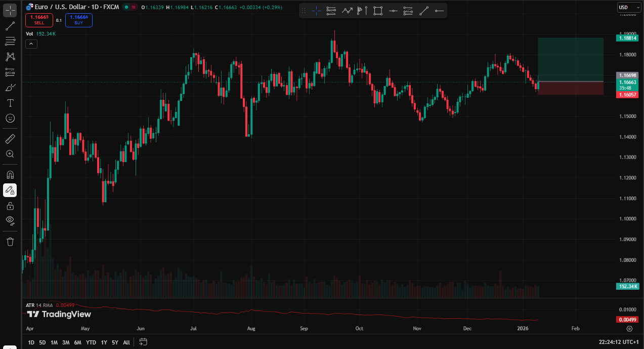This screenshot has height=349, width=644.
Task: Pick the Brush drawing tool
Action: (x=10, y=87)
